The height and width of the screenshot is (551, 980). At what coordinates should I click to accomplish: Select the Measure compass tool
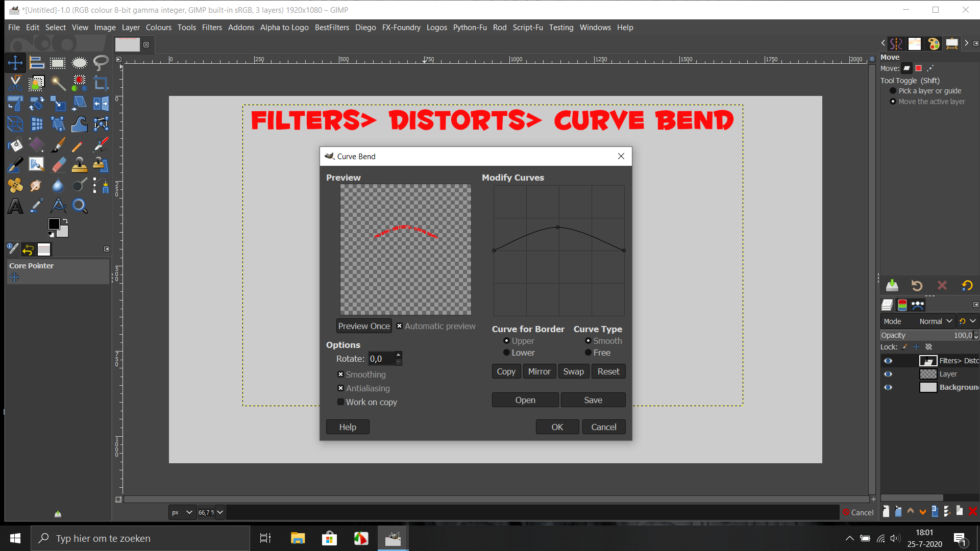click(x=58, y=206)
